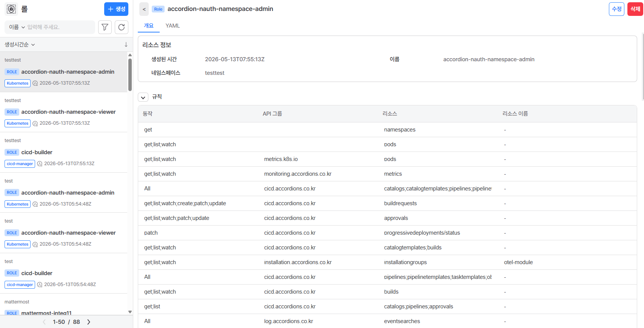Click buildrequests resource cell
The height and width of the screenshot is (328, 644).
pyautogui.click(x=400, y=203)
